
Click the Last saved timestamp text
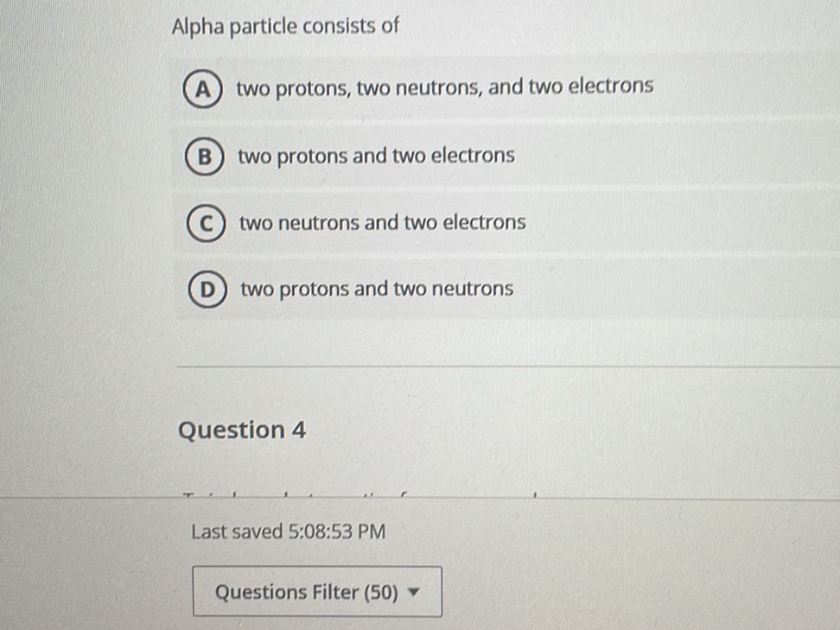[288, 531]
